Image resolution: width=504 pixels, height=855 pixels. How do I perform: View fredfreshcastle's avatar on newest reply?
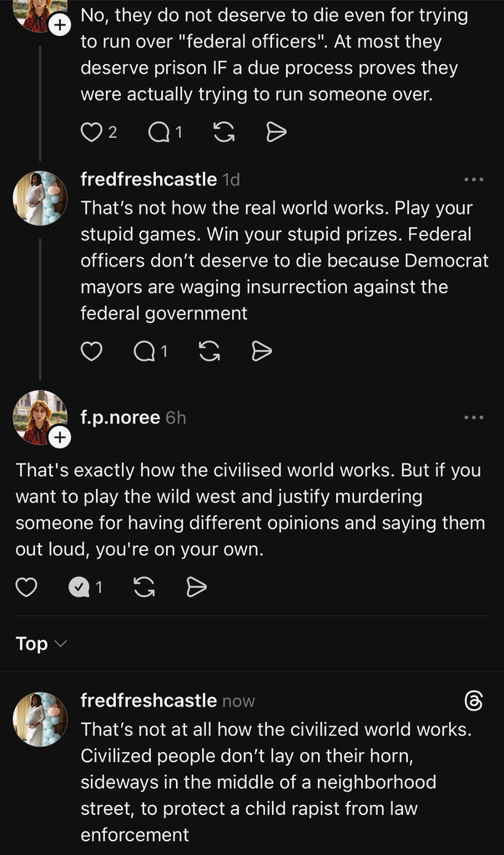40,719
